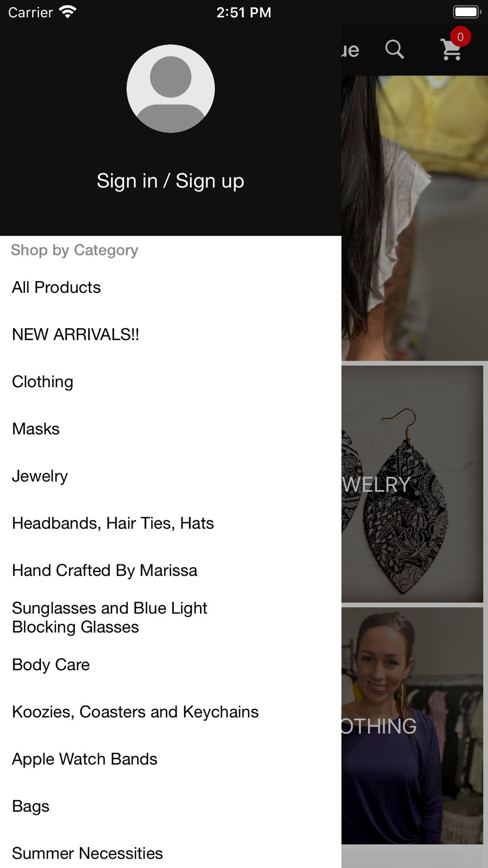Open the shopping cart icon
Viewport: 488px width, 868px height.
451,50
